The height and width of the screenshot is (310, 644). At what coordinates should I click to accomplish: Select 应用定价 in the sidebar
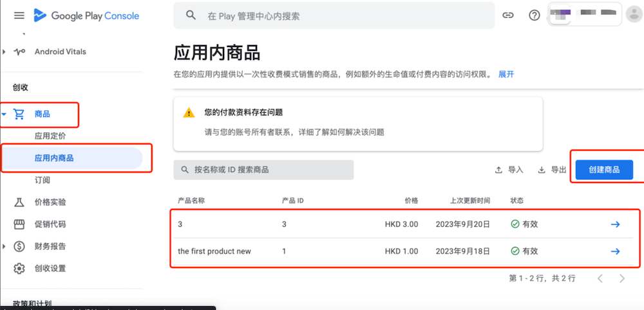tap(50, 136)
